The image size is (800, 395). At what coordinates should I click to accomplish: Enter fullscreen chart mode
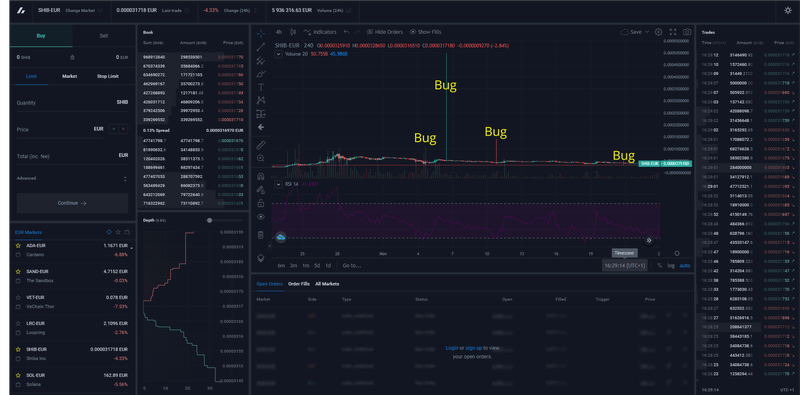[x=673, y=32]
